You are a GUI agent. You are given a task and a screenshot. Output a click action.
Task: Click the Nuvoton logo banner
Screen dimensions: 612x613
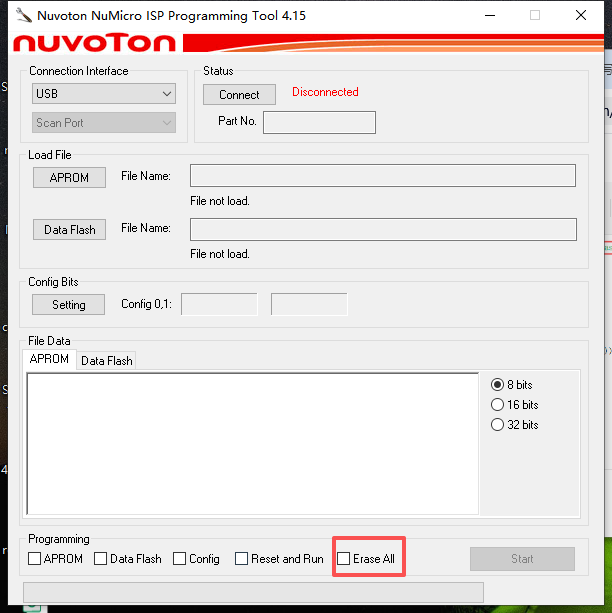(306, 43)
